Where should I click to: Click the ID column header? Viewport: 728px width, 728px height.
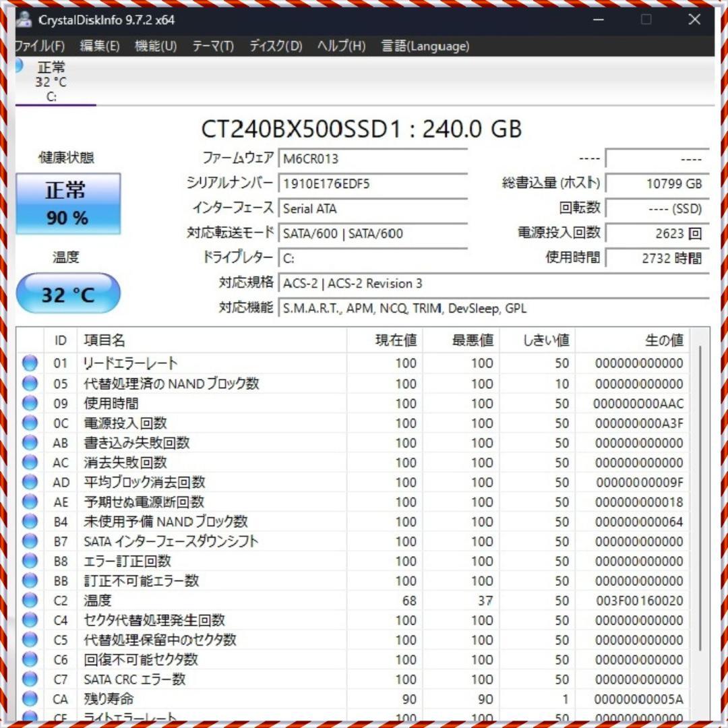point(61,340)
